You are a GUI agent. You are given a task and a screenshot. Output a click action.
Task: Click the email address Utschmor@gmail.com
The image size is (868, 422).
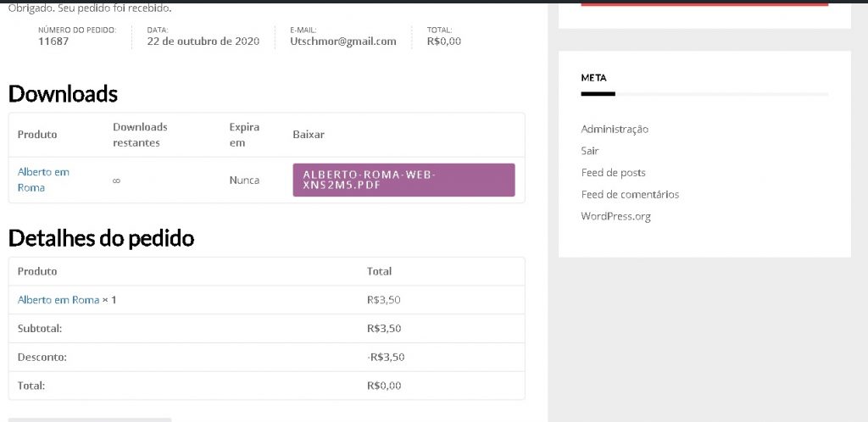point(342,41)
